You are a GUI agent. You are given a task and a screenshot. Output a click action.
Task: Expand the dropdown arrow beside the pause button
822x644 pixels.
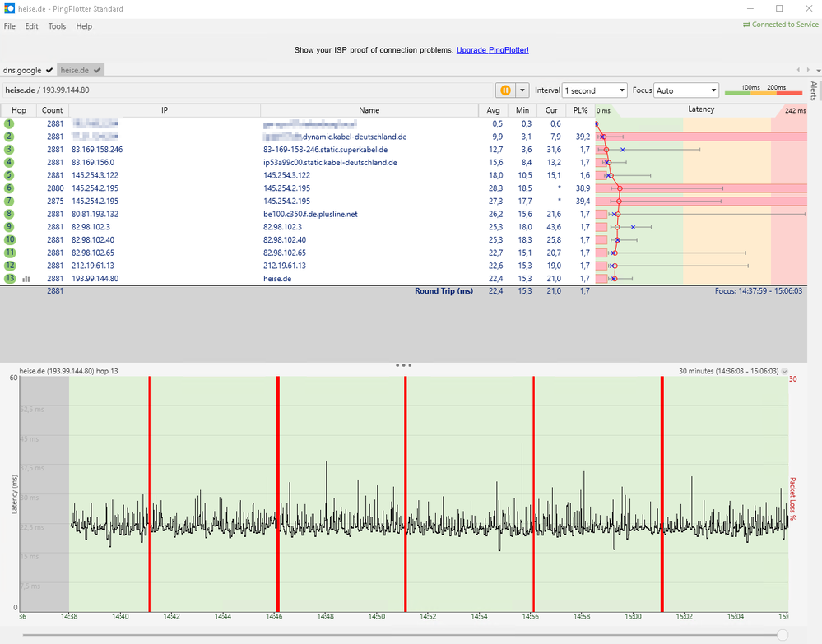(524, 90)
